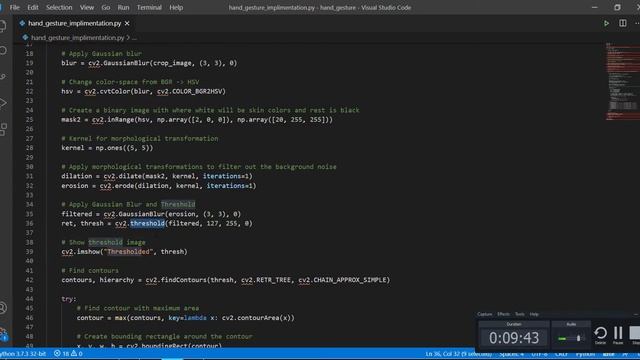640x360 pixels.
Task: Select the hand_gesture_implimentation.py editor tab
Action: pos(74,23)
